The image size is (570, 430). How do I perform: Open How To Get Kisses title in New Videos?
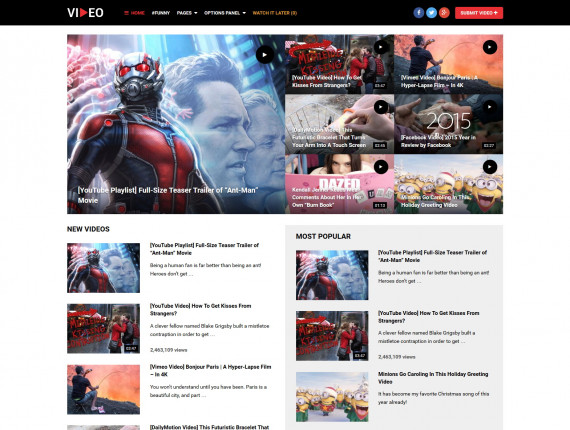click(x=201, y=310)
